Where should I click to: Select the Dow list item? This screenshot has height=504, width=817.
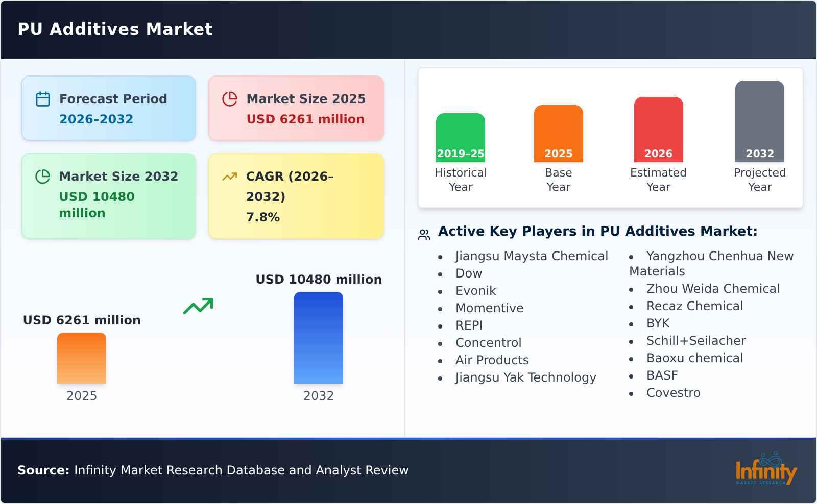coord(468,273)
